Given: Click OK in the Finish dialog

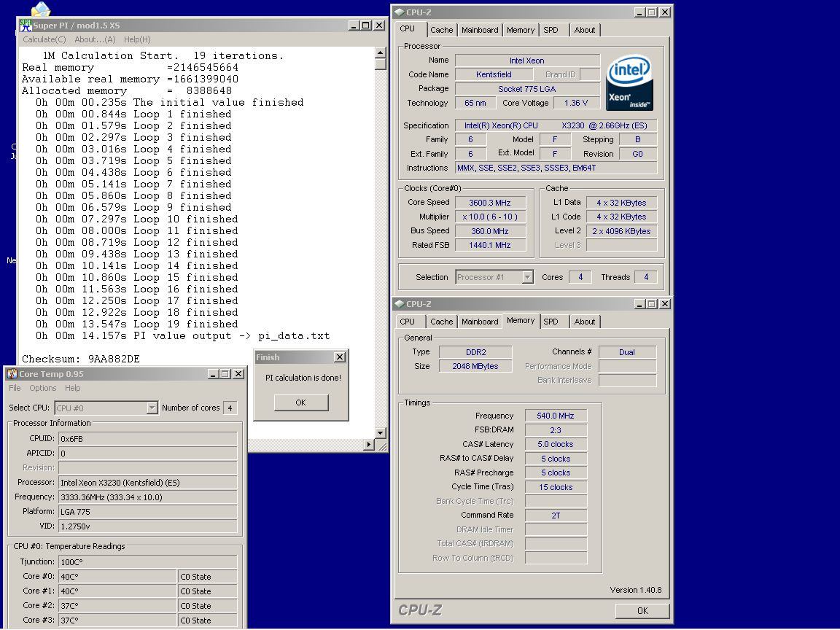Looking at the screenshot, I should click(x=301, y=402).
